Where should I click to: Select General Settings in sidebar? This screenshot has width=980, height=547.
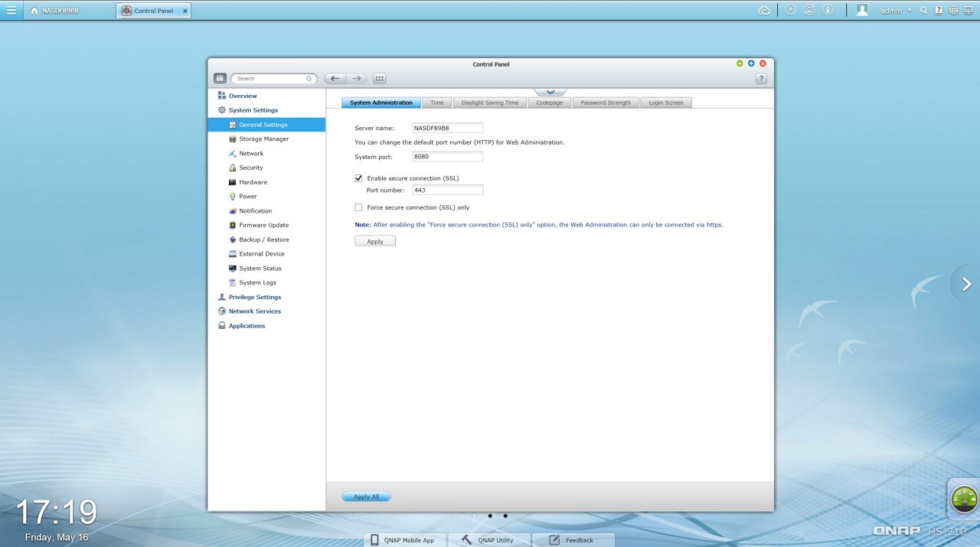pos(266,125)
